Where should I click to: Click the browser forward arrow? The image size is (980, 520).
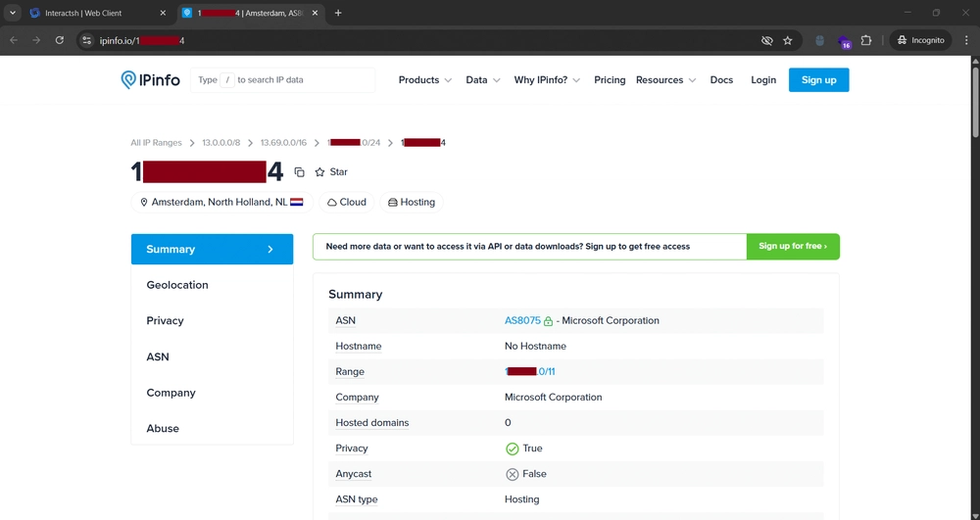pyautogui.click(x=36, y=40)
